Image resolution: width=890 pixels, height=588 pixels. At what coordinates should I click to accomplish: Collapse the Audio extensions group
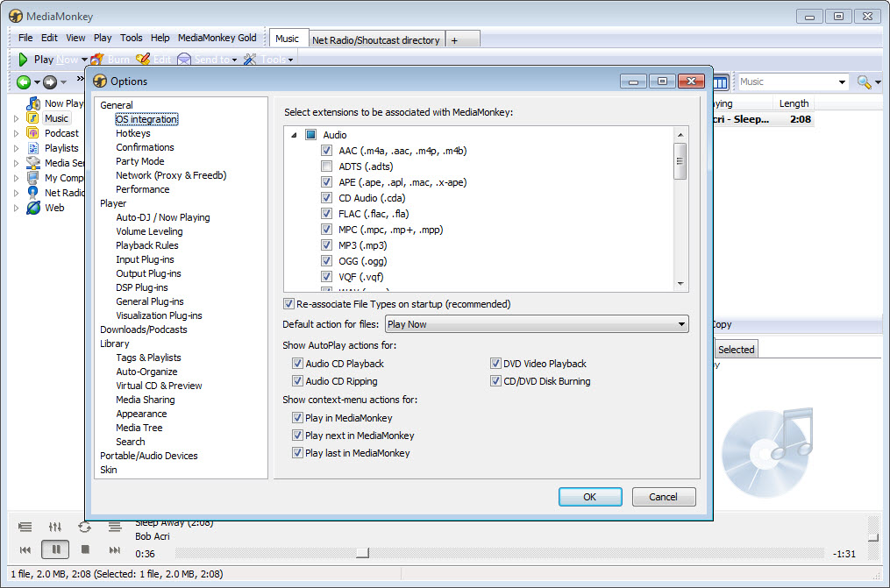(294, 135)
